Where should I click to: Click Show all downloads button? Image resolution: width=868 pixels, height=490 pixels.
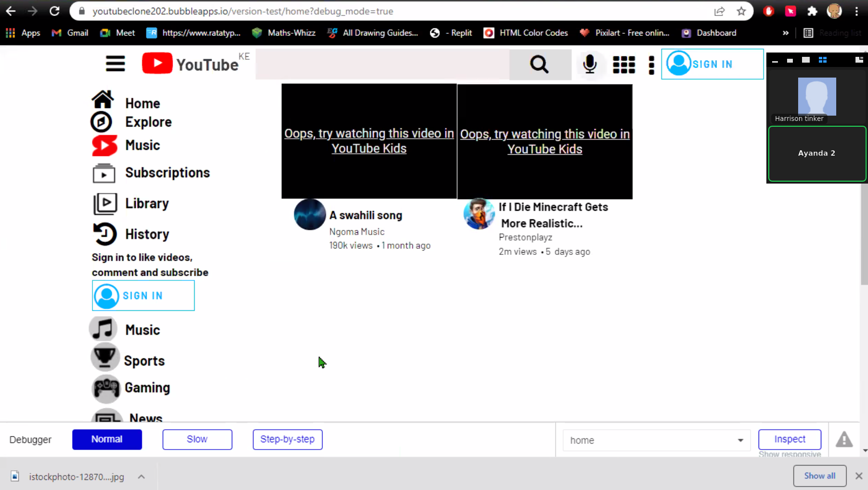click(819, 476)
